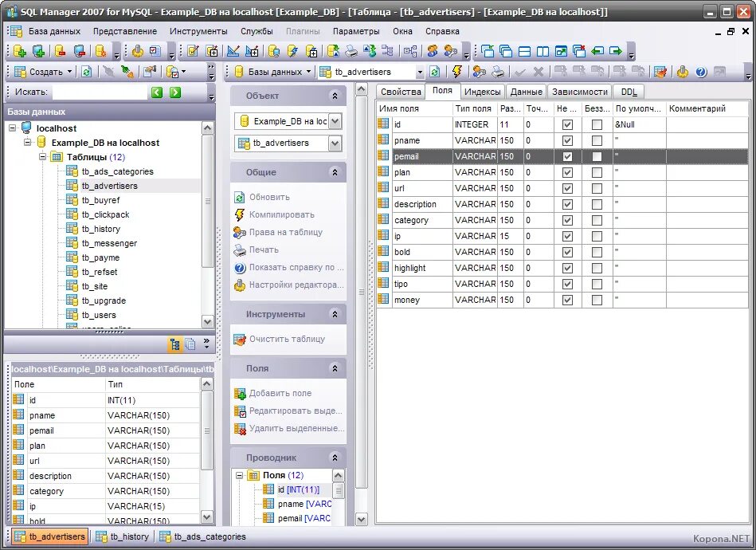Toggle Not Null checkbox for url field
The height and width of the screenshot is (550, 756).
567,188
